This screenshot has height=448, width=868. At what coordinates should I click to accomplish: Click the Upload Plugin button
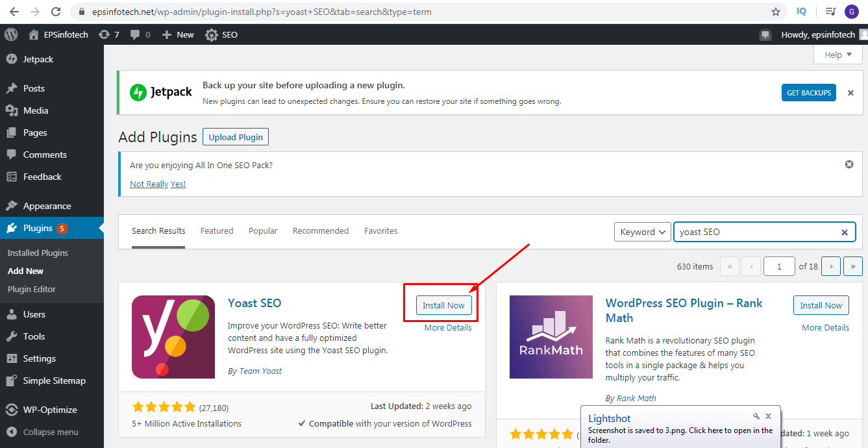tap(236, 137)
